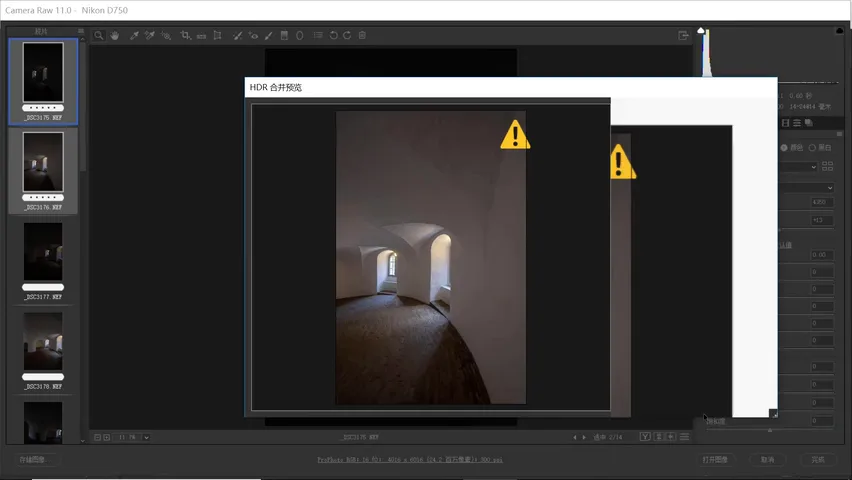Click the trash delete icon
This screenshot has height=480, width=852.
[362, 35]
